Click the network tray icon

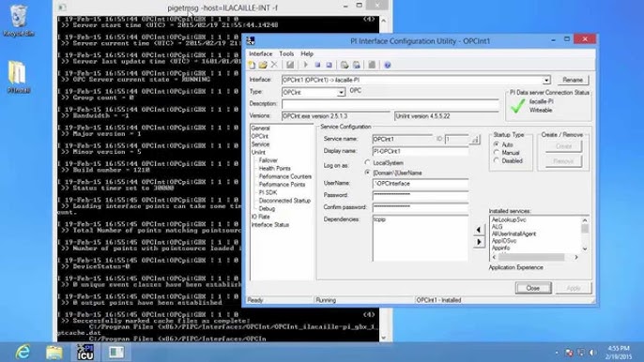(581, 353)
